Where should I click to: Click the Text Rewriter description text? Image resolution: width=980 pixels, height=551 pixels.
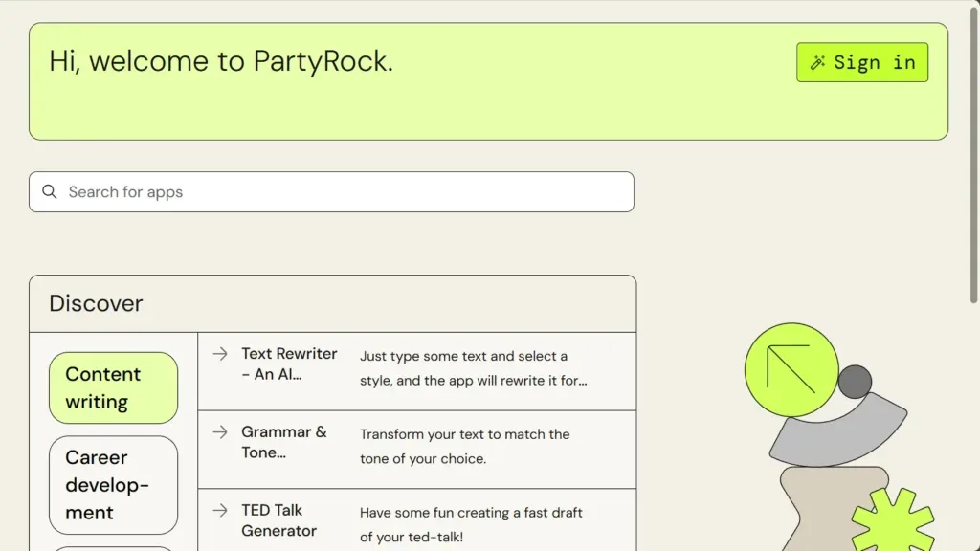pyautogui.click(x=473, y=368)
